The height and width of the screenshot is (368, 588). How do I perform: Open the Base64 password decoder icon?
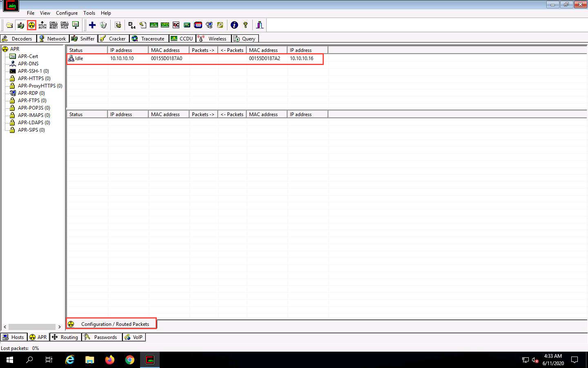click(132, 25)
